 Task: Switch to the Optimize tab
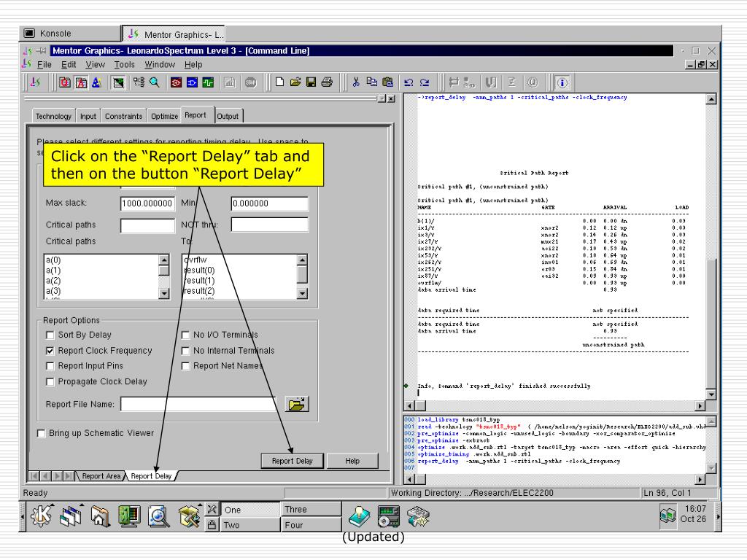(x=164, y=116)
